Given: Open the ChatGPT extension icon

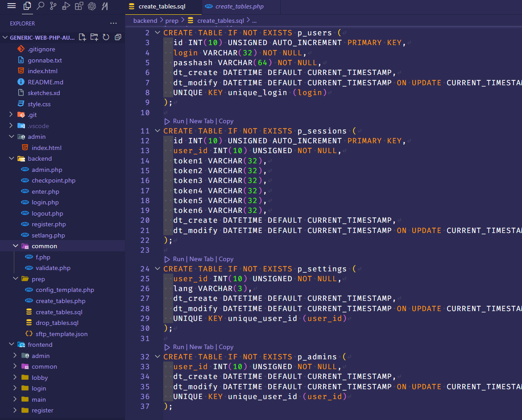Looking at the screenshot, I should [x=92, y=6].
